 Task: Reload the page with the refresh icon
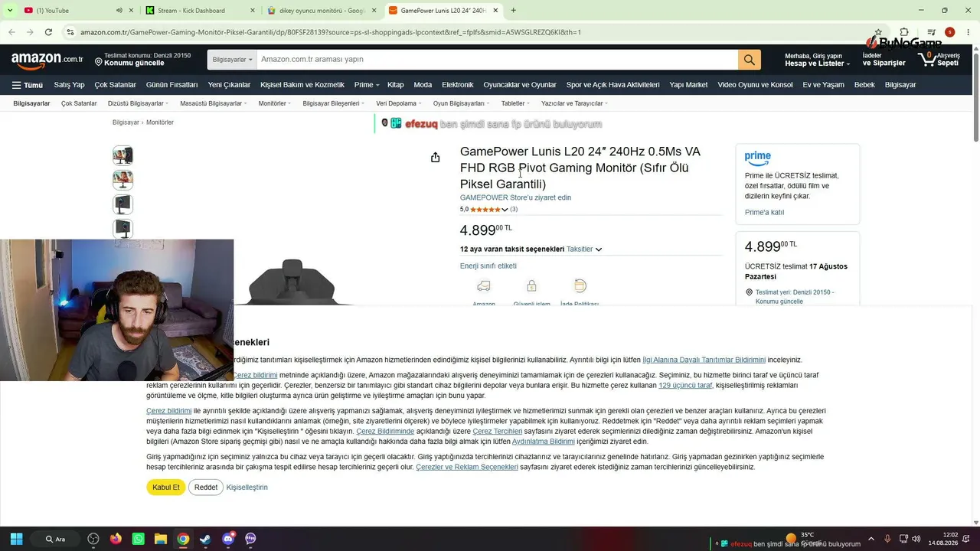pyautogui.click(x=48, y=32)
